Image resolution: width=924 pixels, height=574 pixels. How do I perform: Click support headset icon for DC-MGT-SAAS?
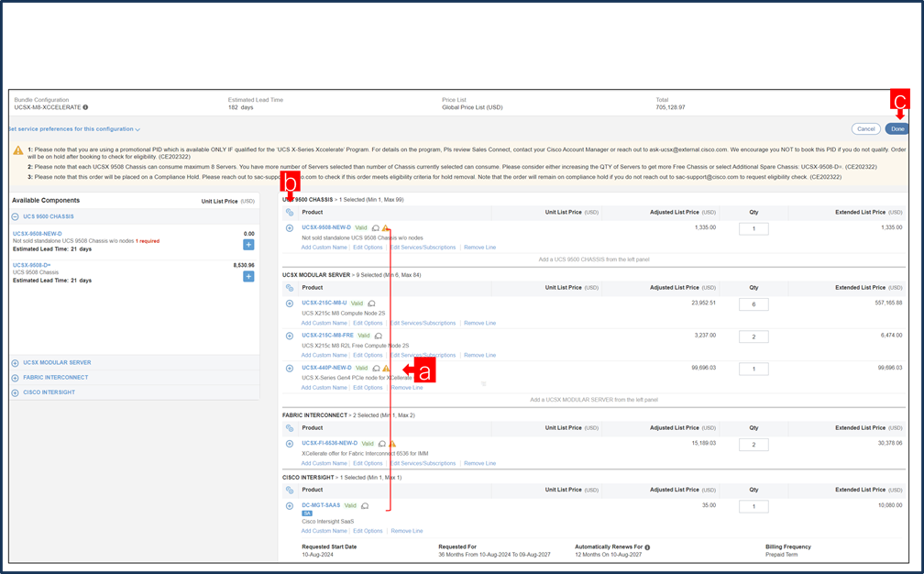pos(365,505)
